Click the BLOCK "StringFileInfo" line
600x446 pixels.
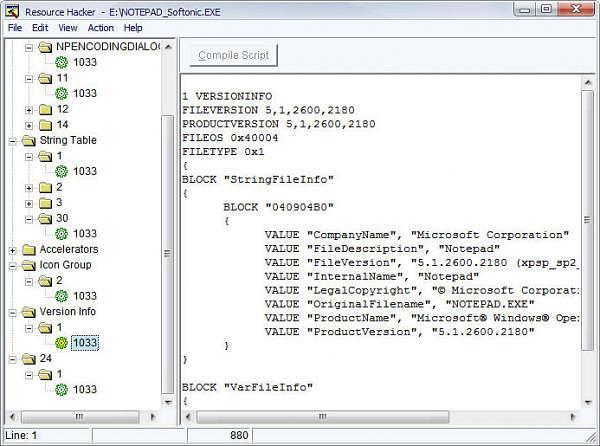pos(258,179)
